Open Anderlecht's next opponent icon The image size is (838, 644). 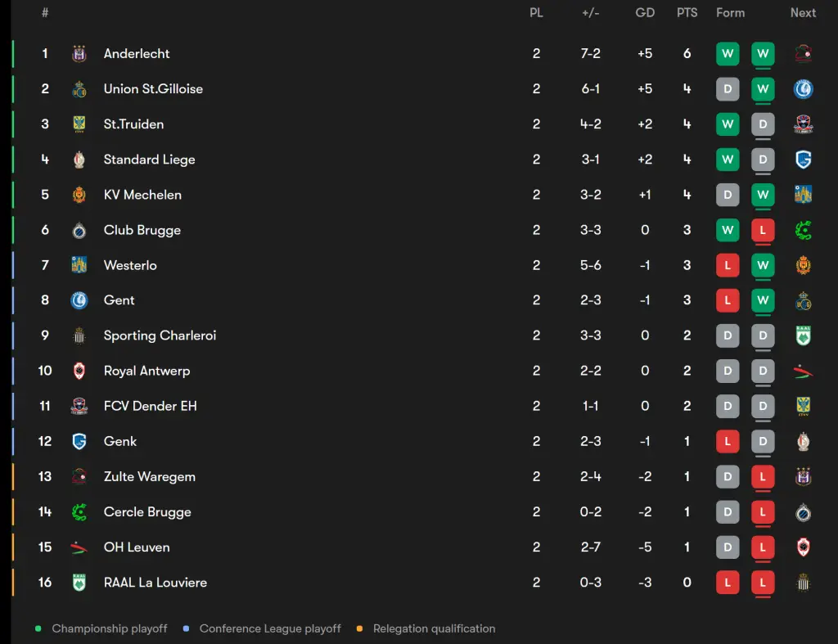[804, 53]
